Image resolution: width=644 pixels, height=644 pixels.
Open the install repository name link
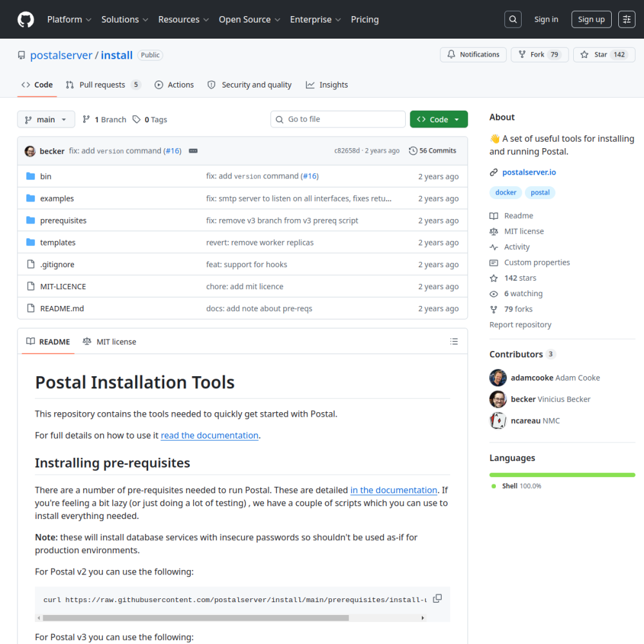pyautogui.click(x=117, y=55)
